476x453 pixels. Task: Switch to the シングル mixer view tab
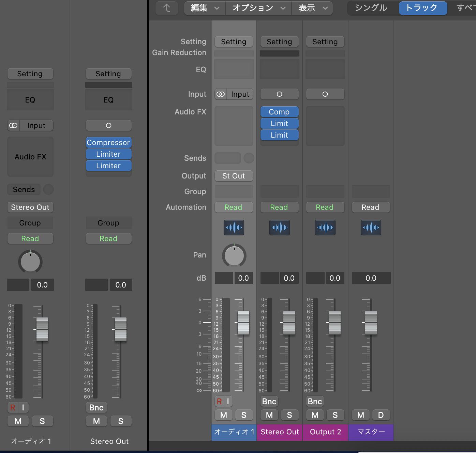[x=371, y=8]
